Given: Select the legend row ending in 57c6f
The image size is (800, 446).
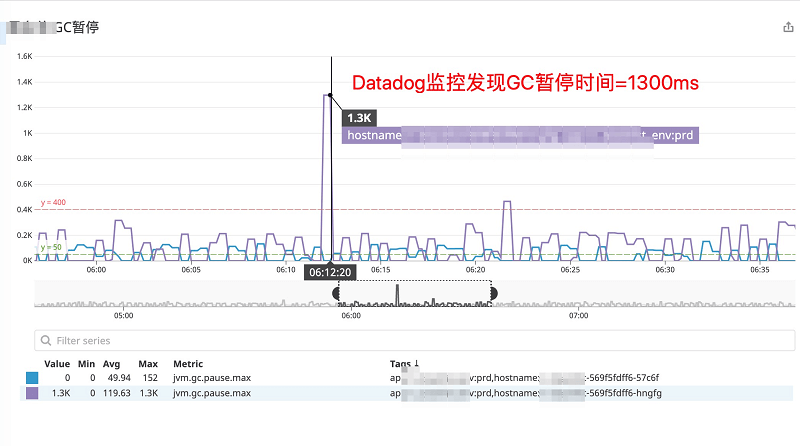Looking at the screenshot, I should [400, 378].
